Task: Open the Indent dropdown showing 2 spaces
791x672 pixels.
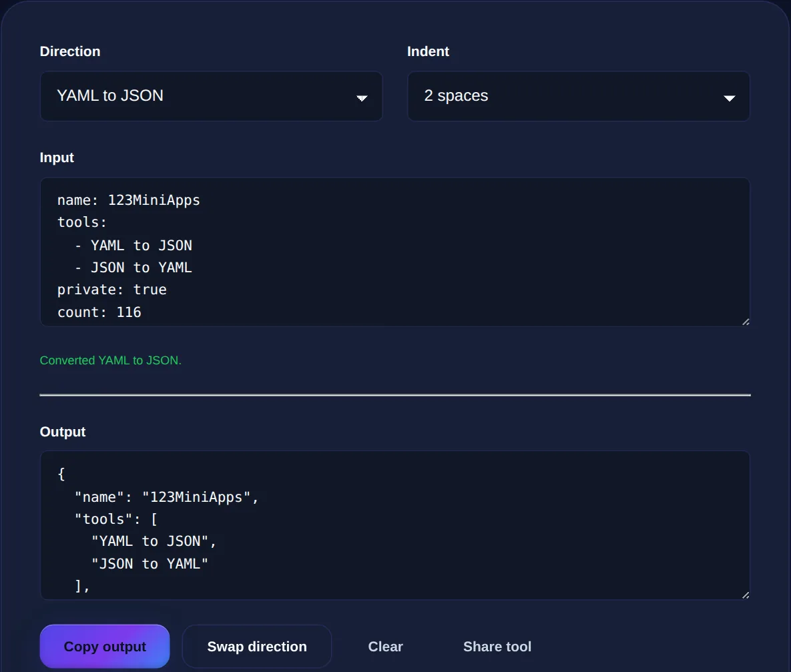Action: (578, 96)
